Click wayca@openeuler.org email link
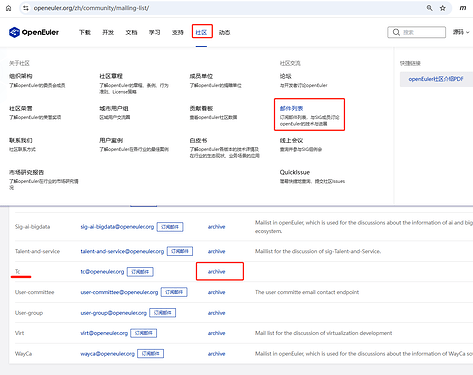The image size is (473, 375). click(108, 354)
